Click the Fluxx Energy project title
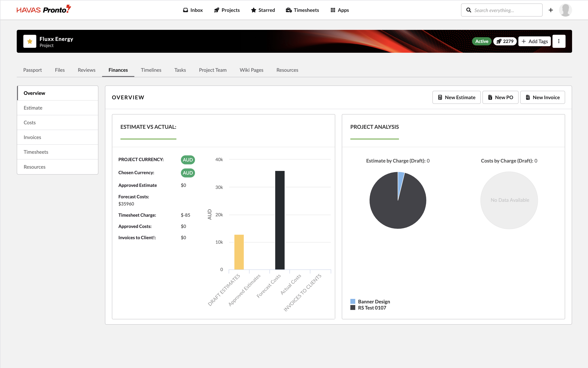This screenshot has height=368, width=588. click(x=56, y=39)
